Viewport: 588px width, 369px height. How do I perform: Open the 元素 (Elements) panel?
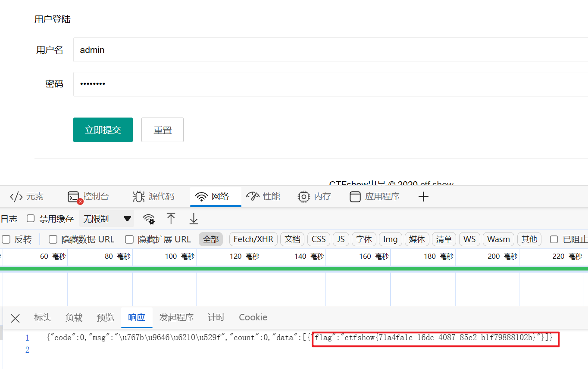coord(27,197)
